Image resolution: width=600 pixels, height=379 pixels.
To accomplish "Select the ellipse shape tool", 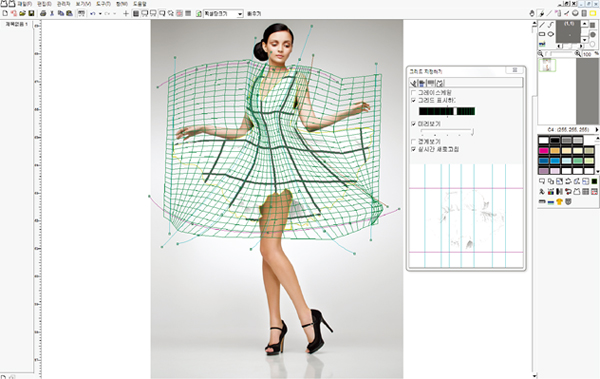I will (551, 34).
